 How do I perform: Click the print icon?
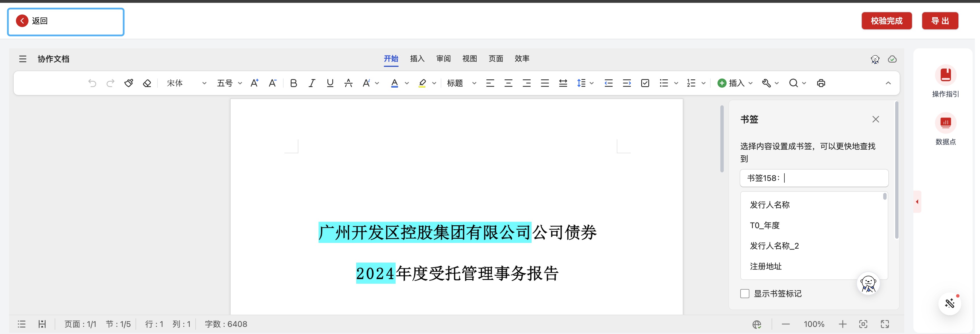821,83
